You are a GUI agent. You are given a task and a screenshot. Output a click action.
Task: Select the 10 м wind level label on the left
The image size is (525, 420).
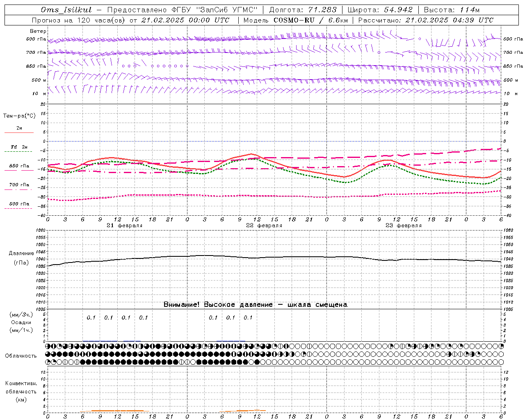click(39, 94)
